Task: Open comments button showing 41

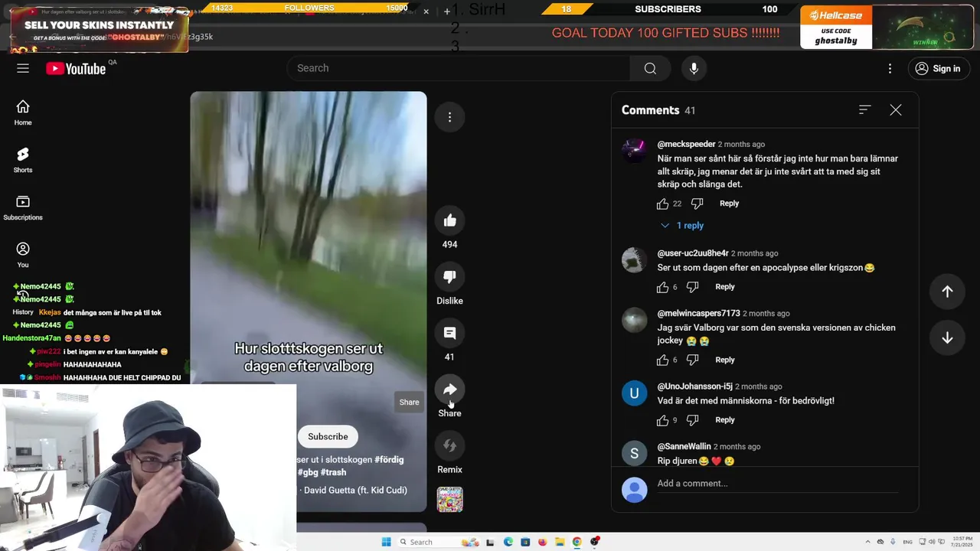Action: point(449,333)
